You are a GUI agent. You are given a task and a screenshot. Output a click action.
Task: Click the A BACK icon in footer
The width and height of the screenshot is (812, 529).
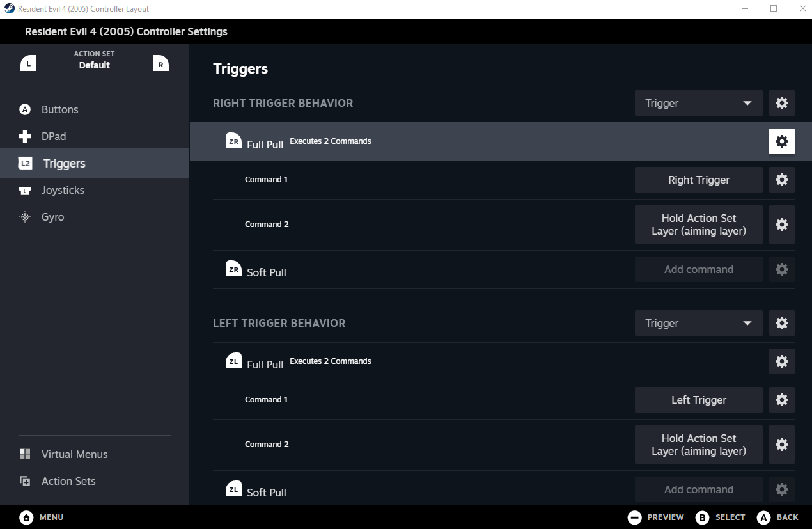(x=763, y=517)
